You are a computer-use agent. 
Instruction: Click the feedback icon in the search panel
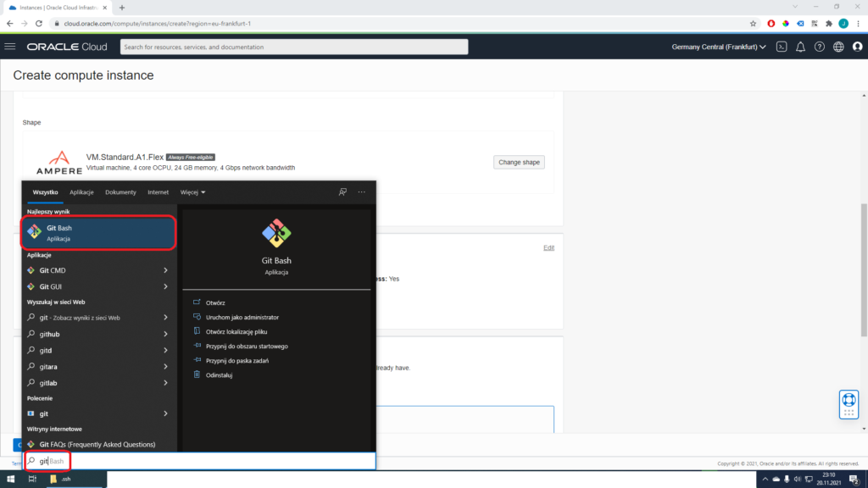click(342, 192)
